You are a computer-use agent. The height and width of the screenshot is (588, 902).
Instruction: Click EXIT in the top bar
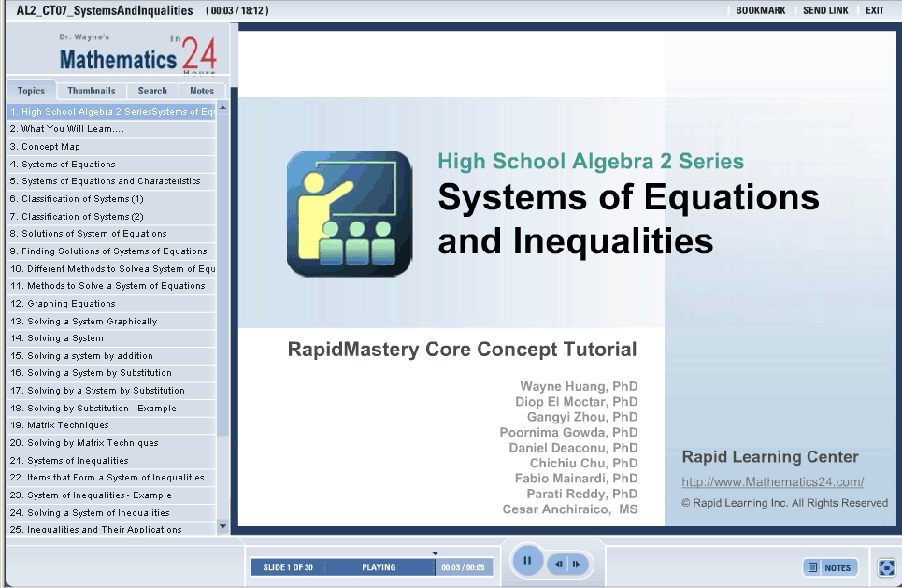(x=874, y=10)
